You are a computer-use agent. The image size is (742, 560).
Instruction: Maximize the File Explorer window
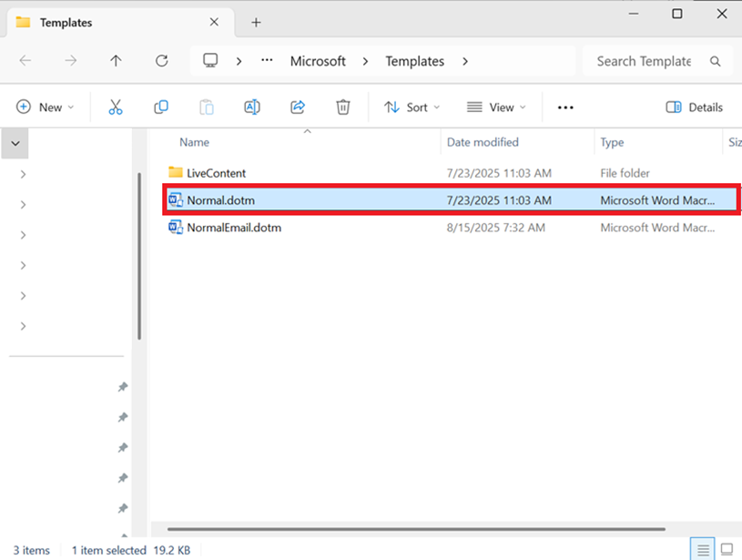pos(677,14)
